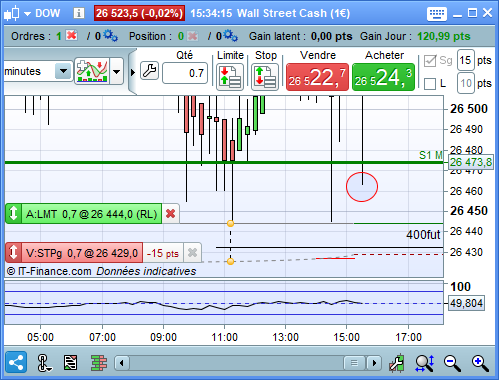Viewport: 499px width, 380px height.
Task: Open the on-screen keyboard icon
Action: point(437,14)
